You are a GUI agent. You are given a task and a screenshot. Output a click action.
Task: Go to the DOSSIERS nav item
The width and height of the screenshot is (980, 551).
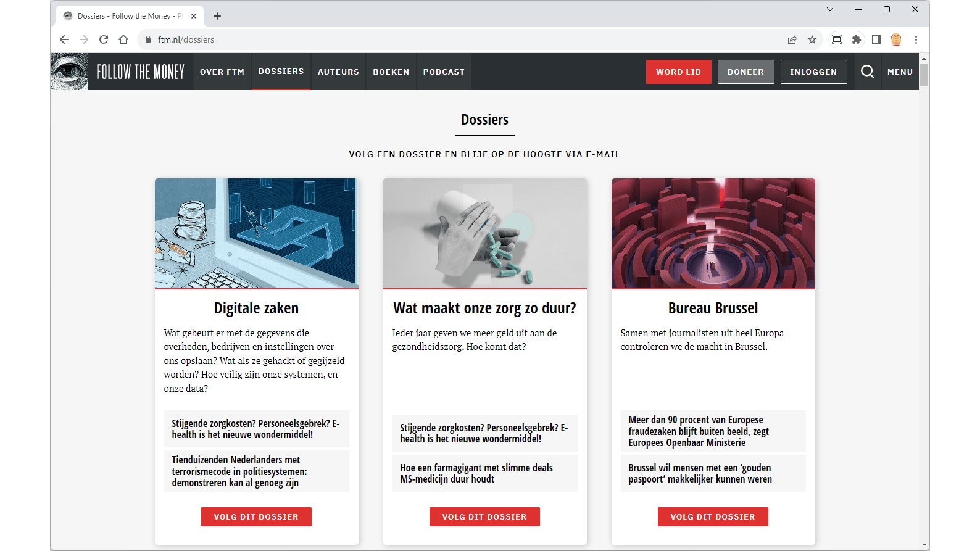[x=281, y=72]
